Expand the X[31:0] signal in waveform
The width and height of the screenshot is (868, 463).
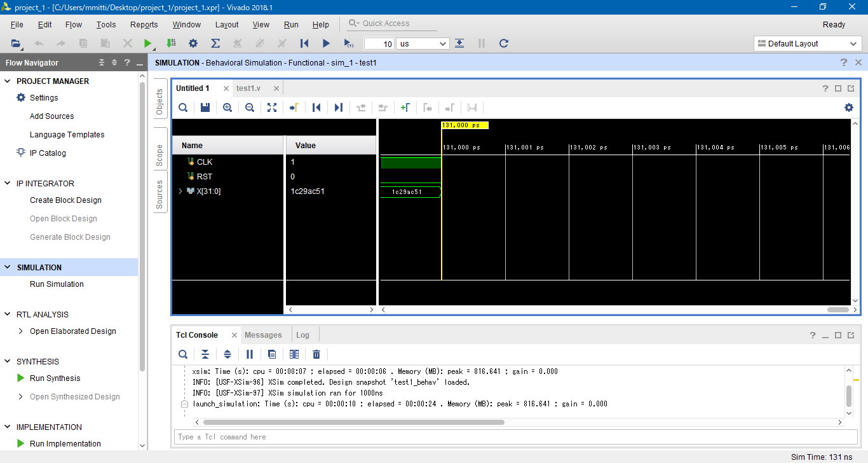click(181, 191)
